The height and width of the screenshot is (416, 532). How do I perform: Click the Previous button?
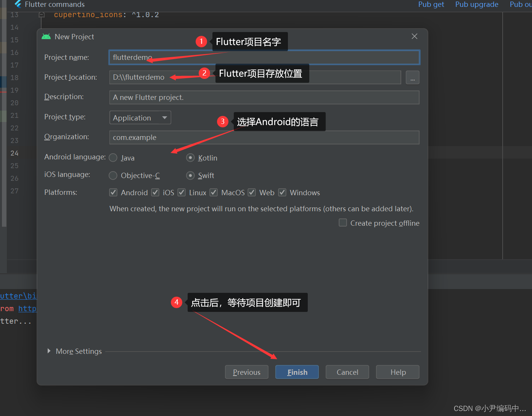[247, 372]
